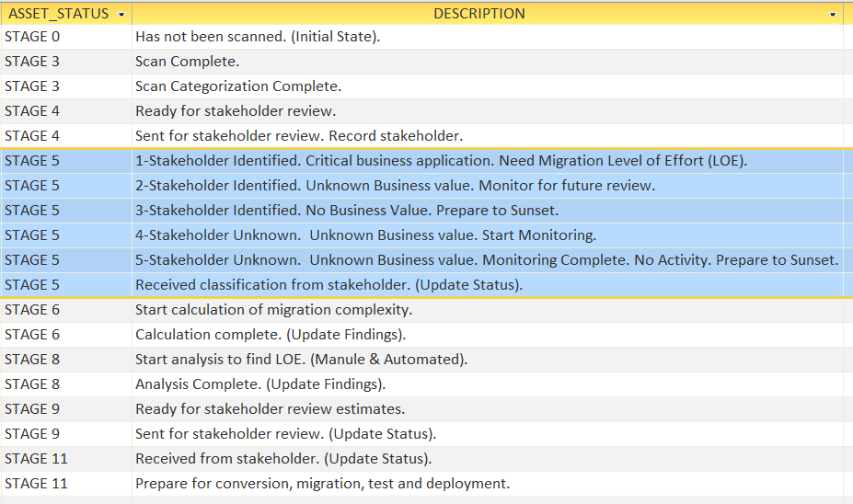Open the DESCRIPTION column filter dropdown arrow
853x504 pixels.
click(833, 15)
